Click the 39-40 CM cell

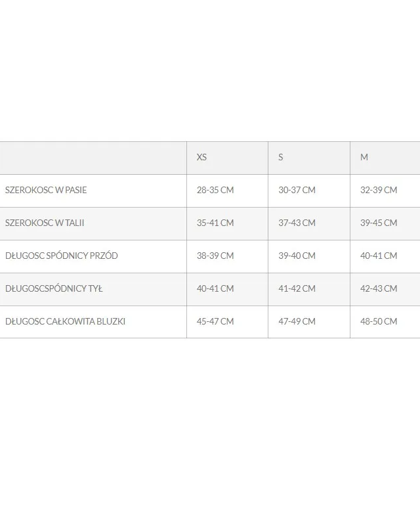click(297, 256)
